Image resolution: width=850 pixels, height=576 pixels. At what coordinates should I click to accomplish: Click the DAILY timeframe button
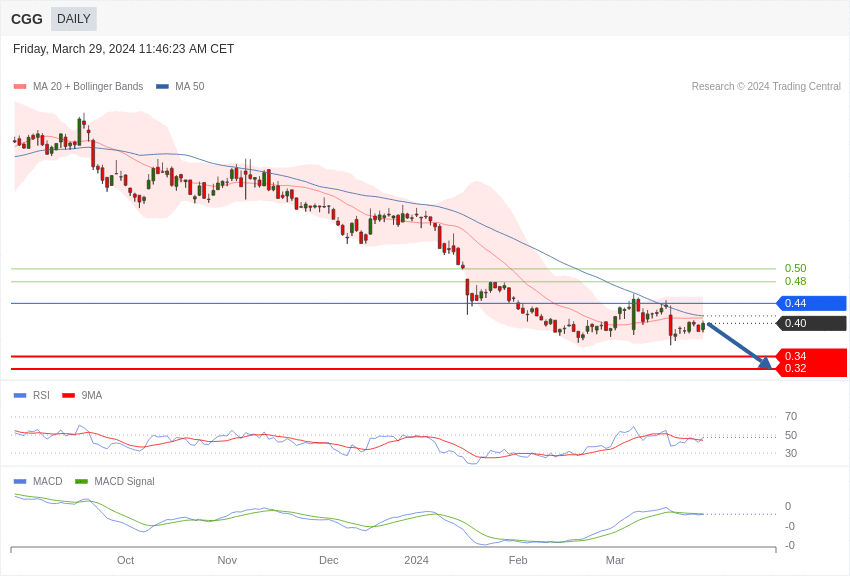click(73, 19)
